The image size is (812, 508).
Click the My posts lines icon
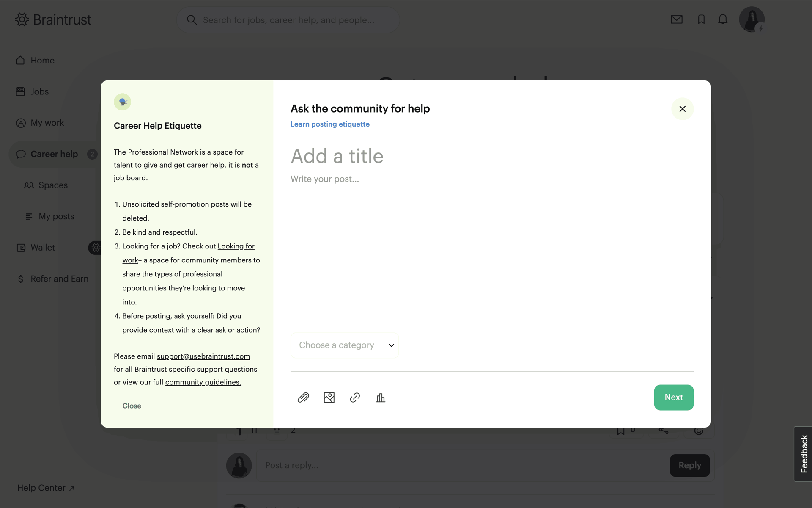[29, 217]
